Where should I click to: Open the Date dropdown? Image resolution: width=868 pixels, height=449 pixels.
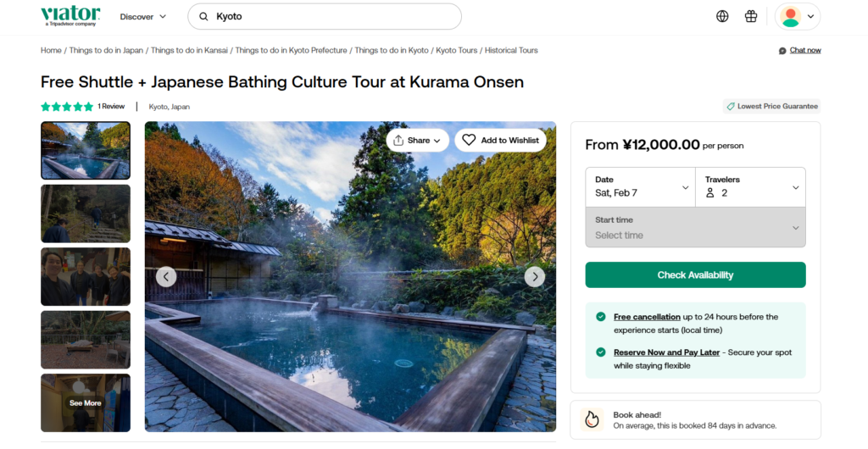click(x=641, y=187)
